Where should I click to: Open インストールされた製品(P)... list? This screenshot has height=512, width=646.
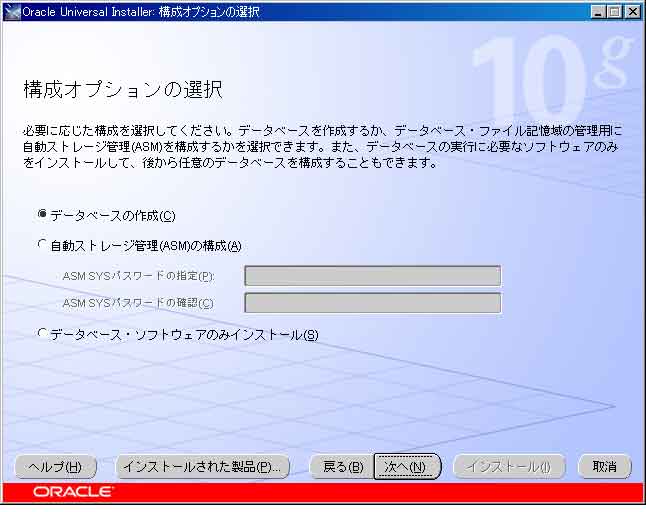tap(202, 467)
